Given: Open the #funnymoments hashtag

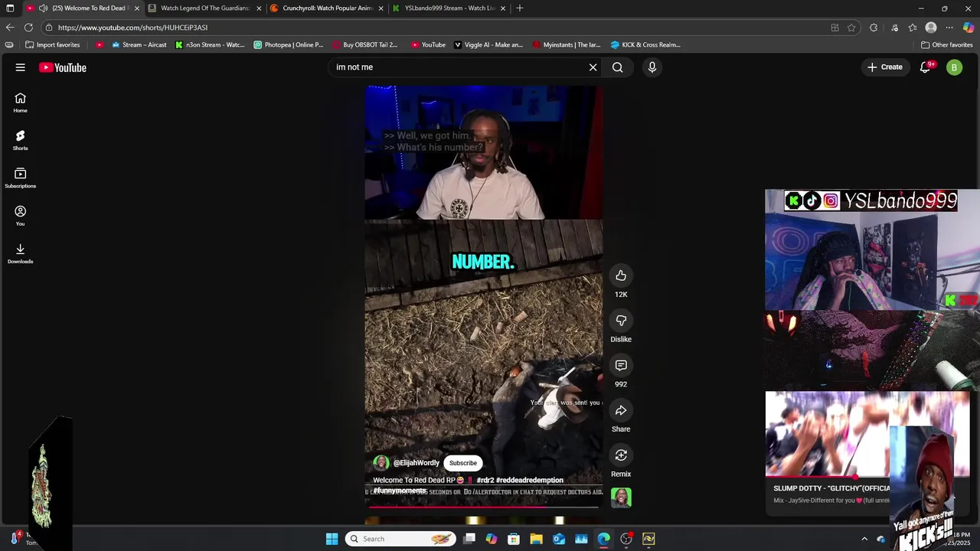Looking at the screenshot, I should [400, 491].
